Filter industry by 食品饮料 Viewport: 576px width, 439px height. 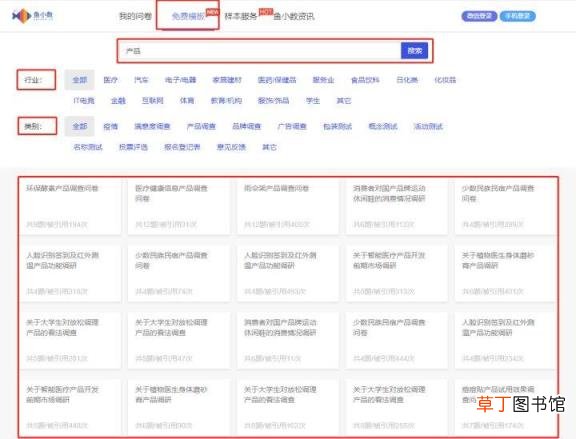(x=365, y=80)
